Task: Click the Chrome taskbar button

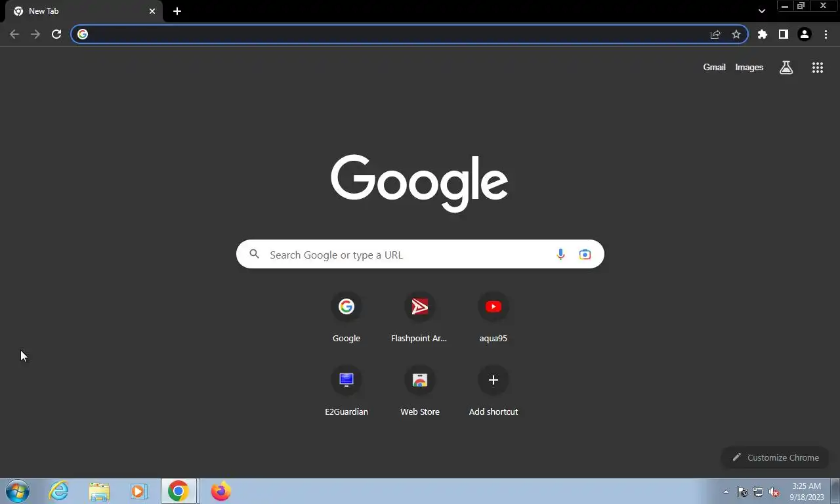Action: point(178,491)
